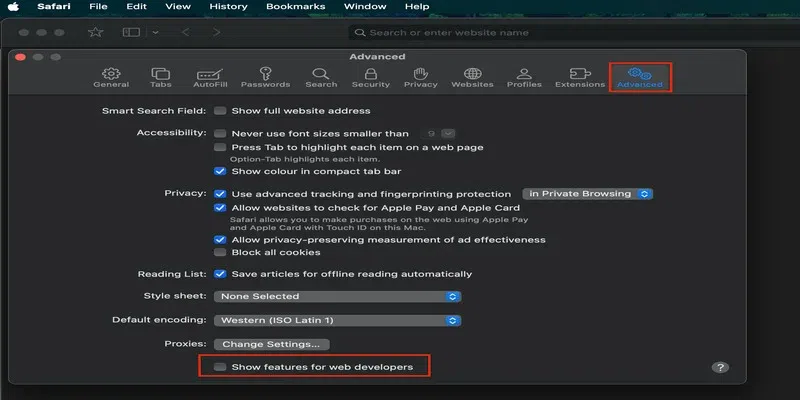Open the Search preferences pane
This screenshot has width=800, height=400.
coord(321,78)
